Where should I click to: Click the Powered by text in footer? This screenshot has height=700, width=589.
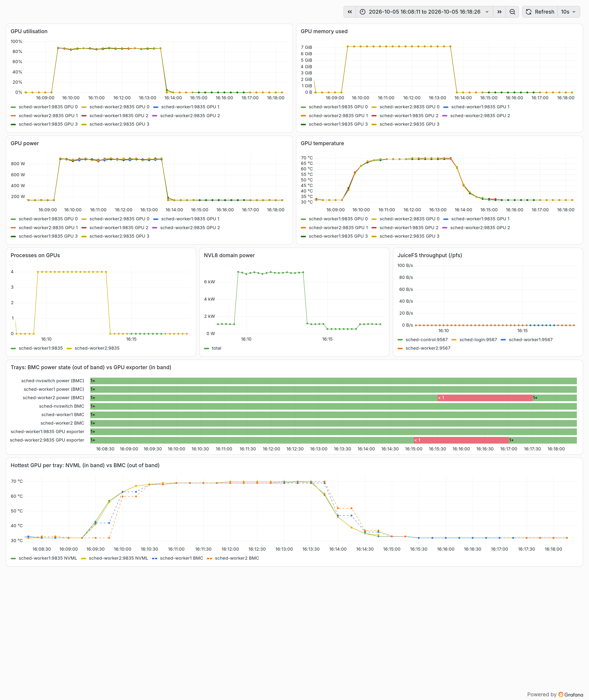542,694
